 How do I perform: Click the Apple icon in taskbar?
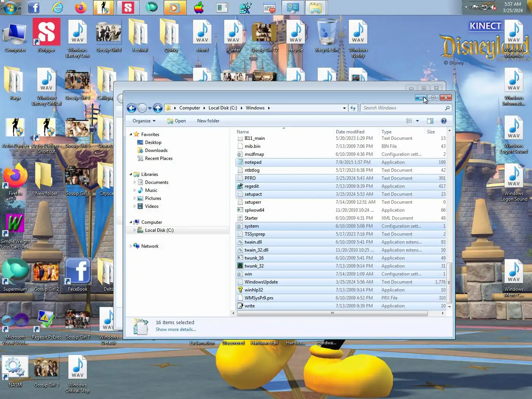tap(199, 8)
